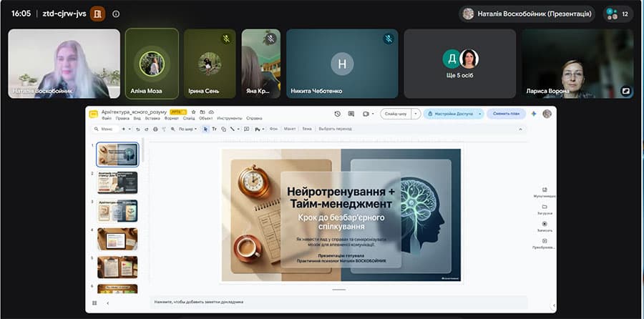The height and width of the screenshot is (319, 644).
Task: Click move-to-folder icon beside title
Action: 202,112
